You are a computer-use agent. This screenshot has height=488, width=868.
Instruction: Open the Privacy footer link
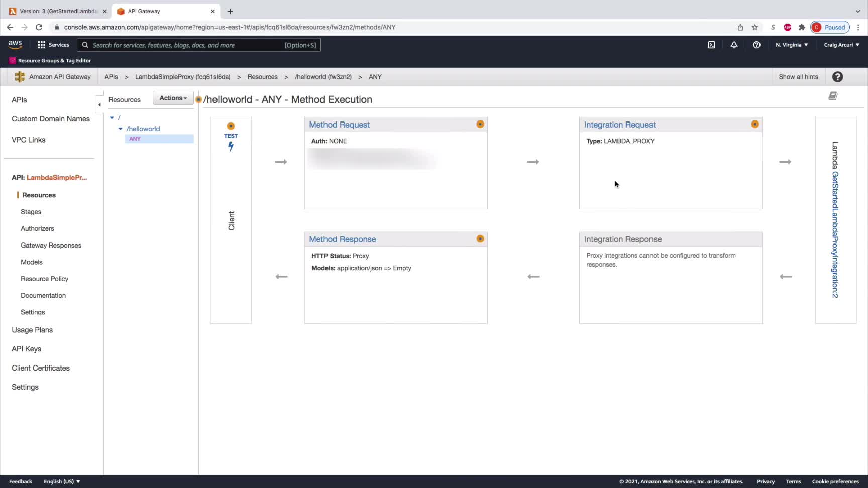click(766, 481)
